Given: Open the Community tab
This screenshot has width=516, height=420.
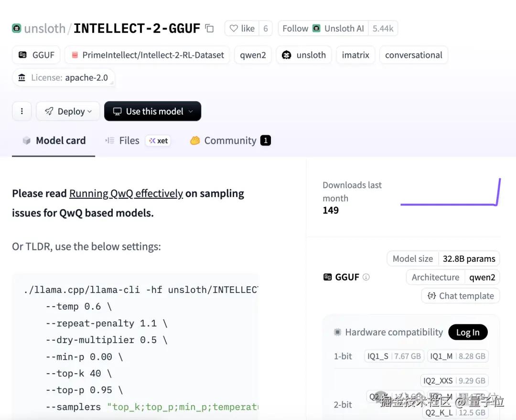Looking at the screenshot, I should point(230,140).
